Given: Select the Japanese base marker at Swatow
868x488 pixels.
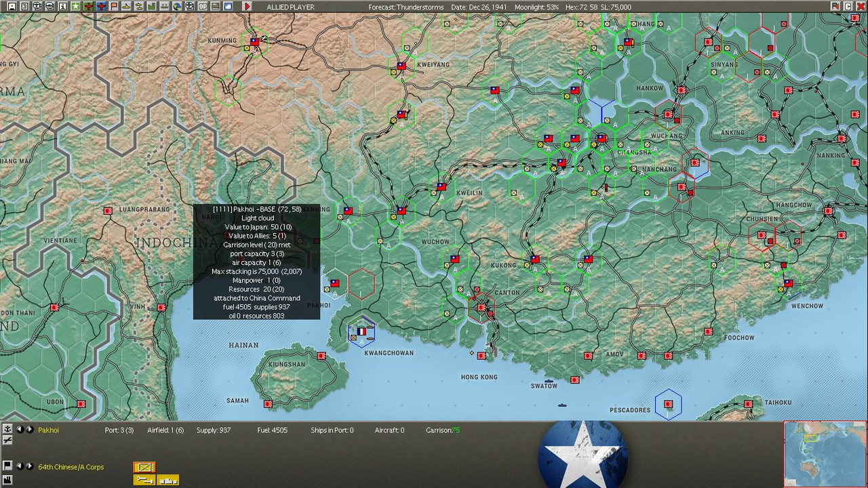Looking at the screenshot, I should (575, 380).
